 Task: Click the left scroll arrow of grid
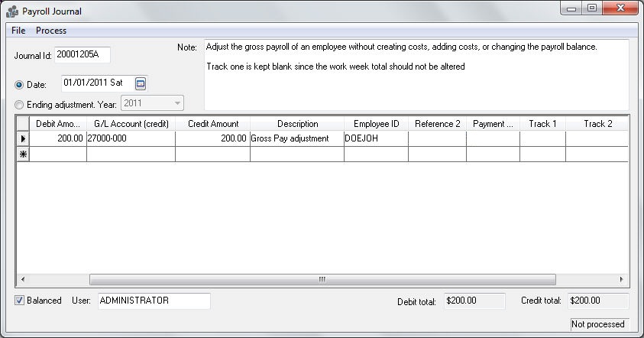point(23,280)
